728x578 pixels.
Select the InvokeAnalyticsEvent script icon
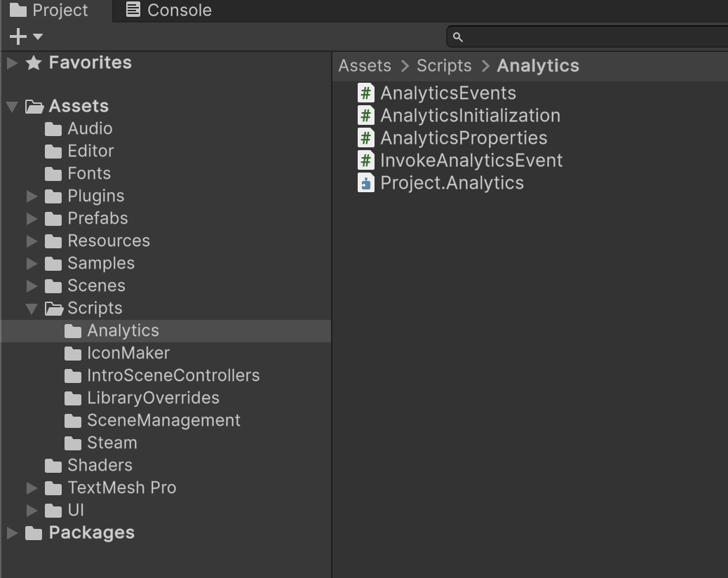click(x=365, y=161)
